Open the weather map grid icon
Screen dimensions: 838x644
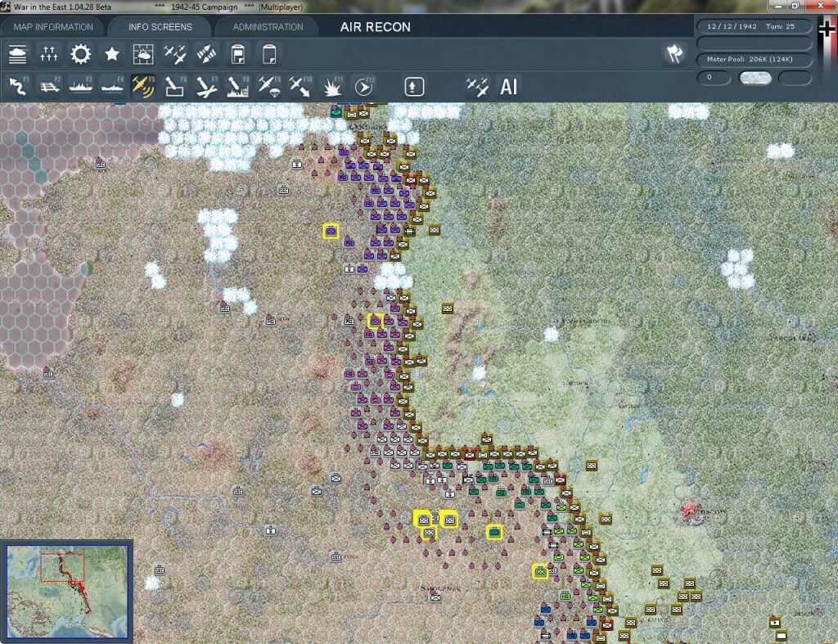click(x=143, y=55)
